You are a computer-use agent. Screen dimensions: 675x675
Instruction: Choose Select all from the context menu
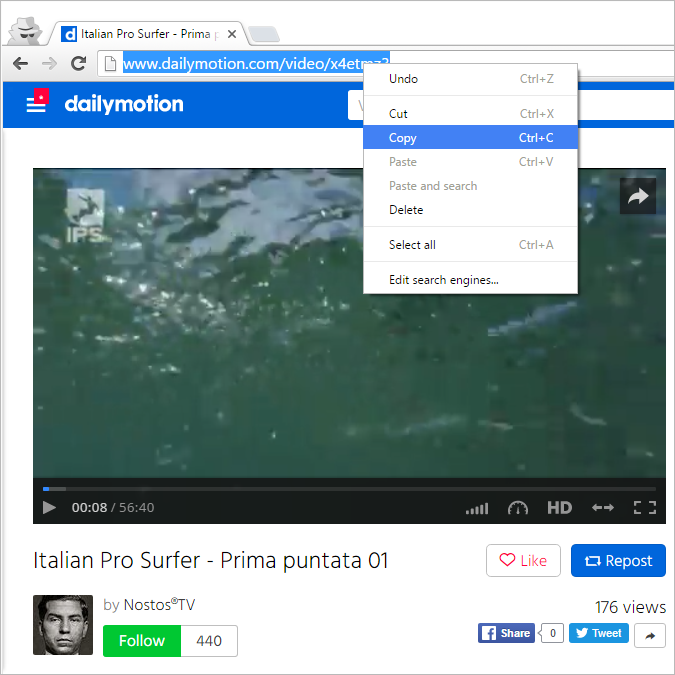471,245
